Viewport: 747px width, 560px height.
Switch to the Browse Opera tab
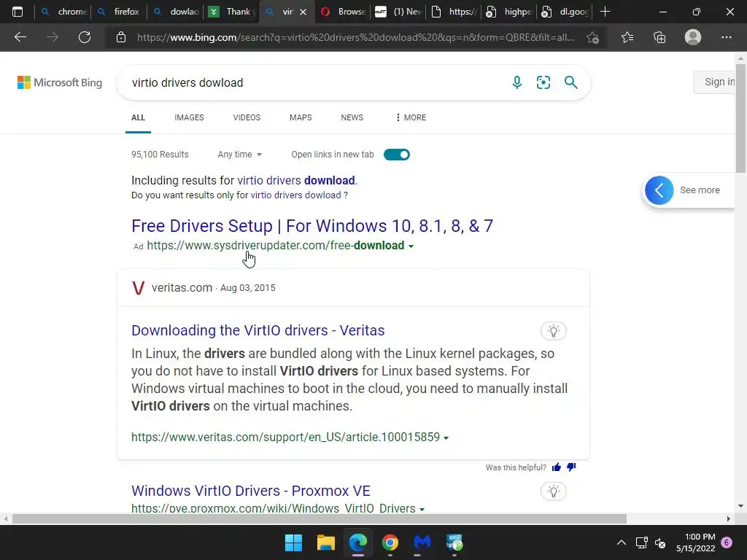coord(343,12)
